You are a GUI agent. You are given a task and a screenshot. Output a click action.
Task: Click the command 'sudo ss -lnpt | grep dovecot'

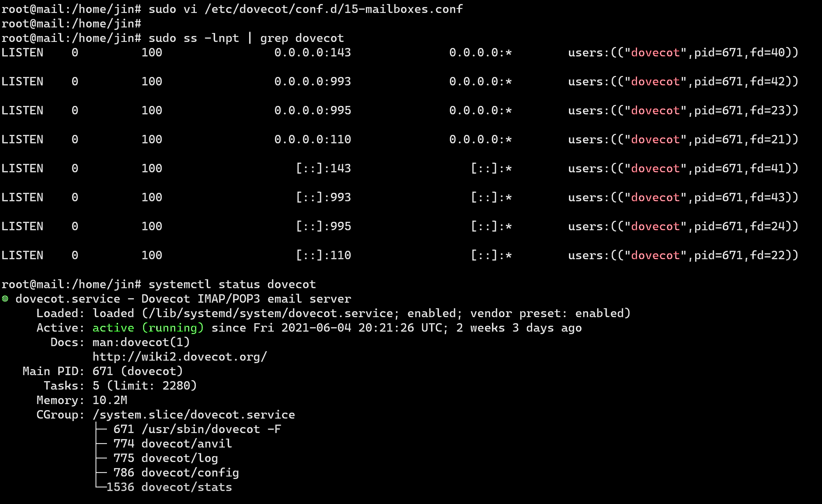(246, 38)
